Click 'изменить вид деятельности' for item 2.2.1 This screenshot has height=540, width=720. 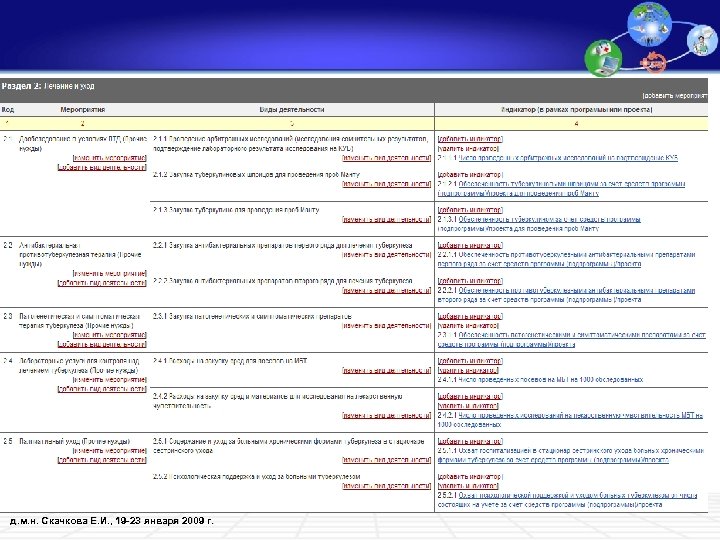pos(387,255)
